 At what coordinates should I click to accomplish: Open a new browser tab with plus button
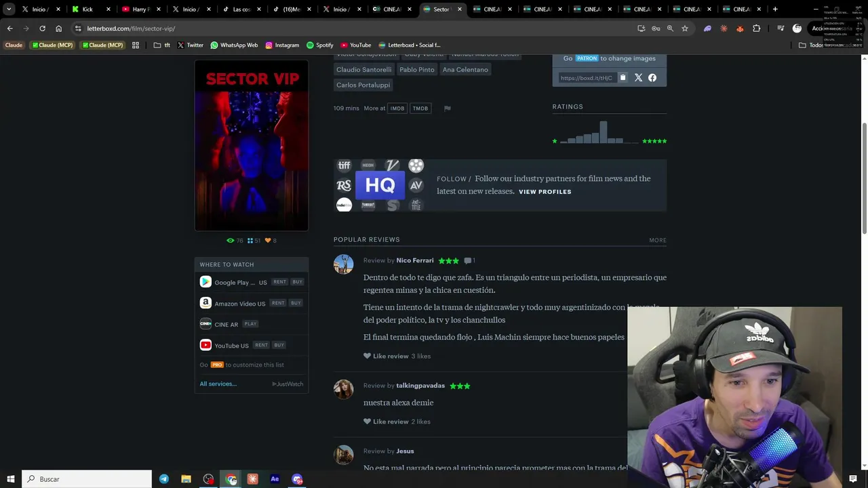(x=775, y=9)
